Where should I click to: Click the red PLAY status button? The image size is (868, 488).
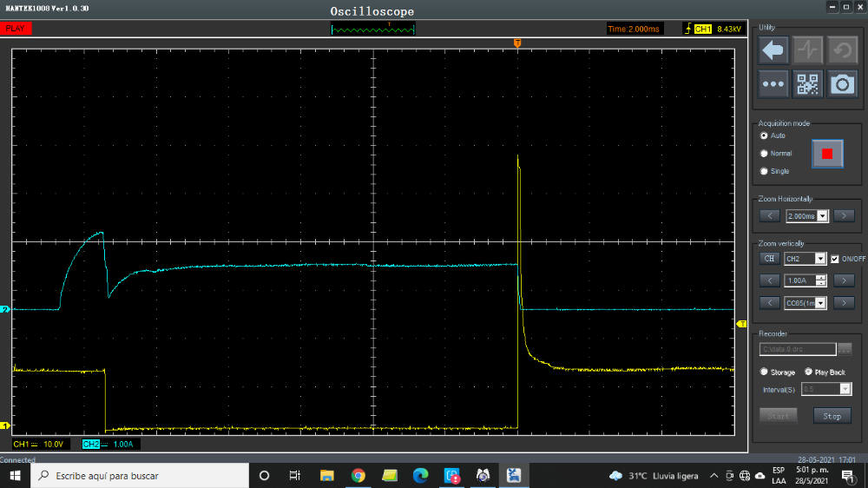coord(17,29)
